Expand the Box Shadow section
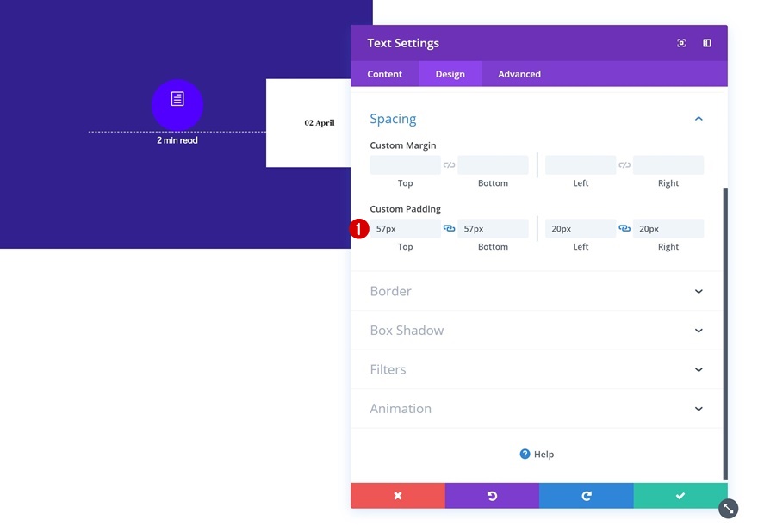 [x=699, y=330]
